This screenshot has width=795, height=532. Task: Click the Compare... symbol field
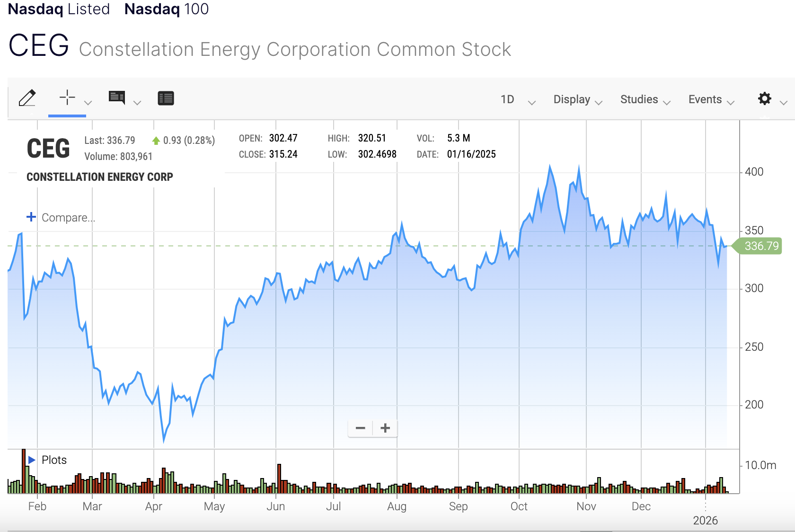[x=69, y=218]
